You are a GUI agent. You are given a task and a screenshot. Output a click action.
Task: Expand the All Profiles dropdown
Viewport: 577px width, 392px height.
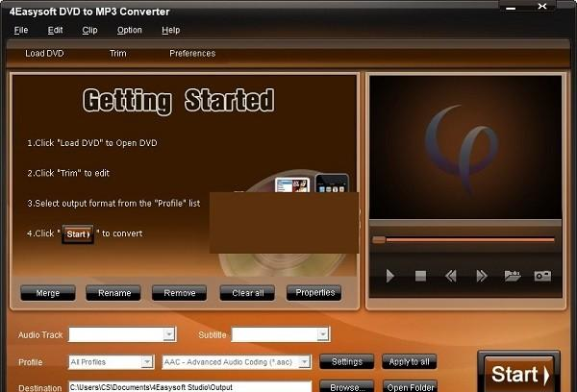coord(147,362)
